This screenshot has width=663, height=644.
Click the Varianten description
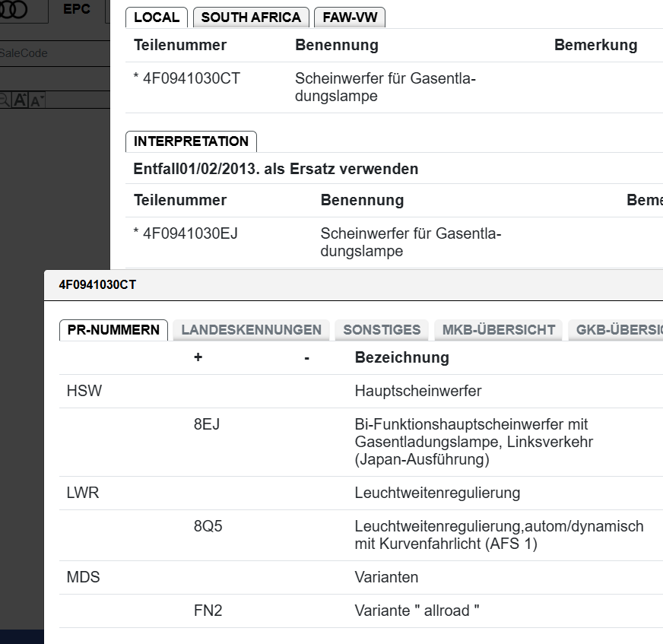(386, 577)
